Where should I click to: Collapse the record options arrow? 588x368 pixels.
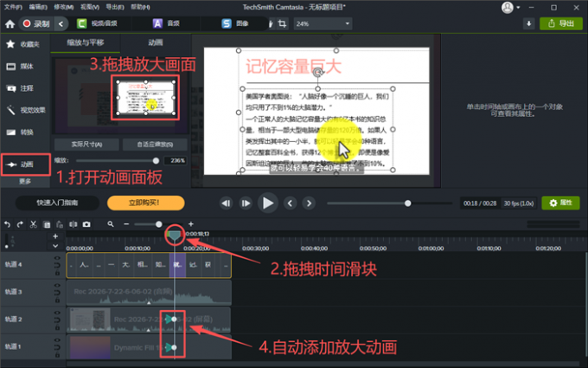tap(61, 23)
